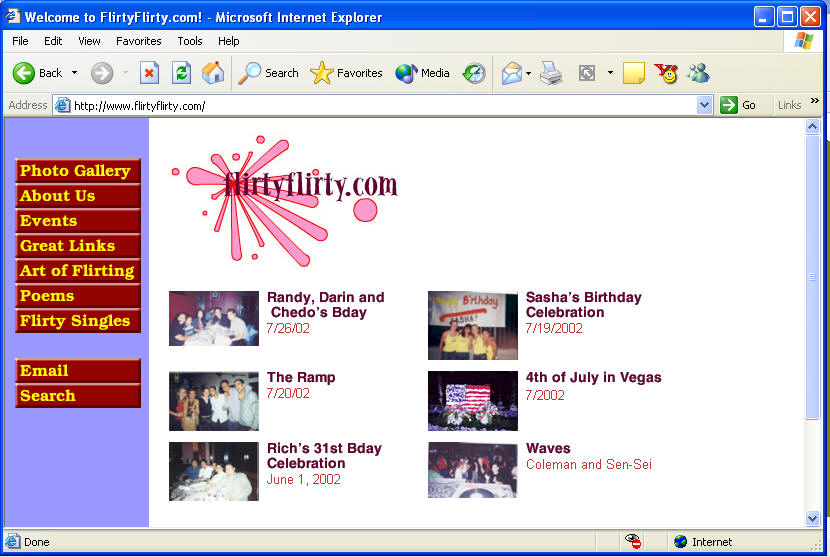Open 4th of July in Vegas link
The width and height of the screenshot is (830, 557).
pyautogui.click(x=593, y=378)
